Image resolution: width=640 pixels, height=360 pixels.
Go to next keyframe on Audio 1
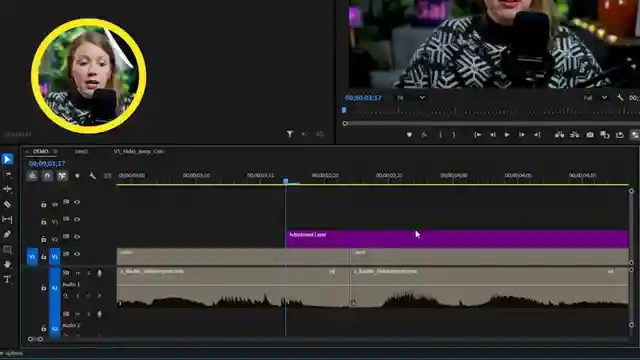(x=99, y=296)
